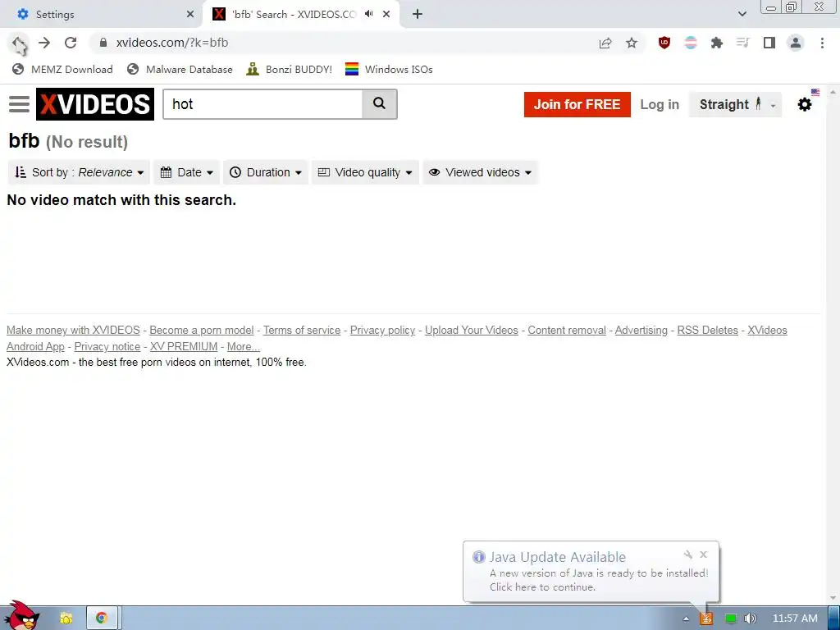Click the Chrome taskbar button

pos(102,619)
